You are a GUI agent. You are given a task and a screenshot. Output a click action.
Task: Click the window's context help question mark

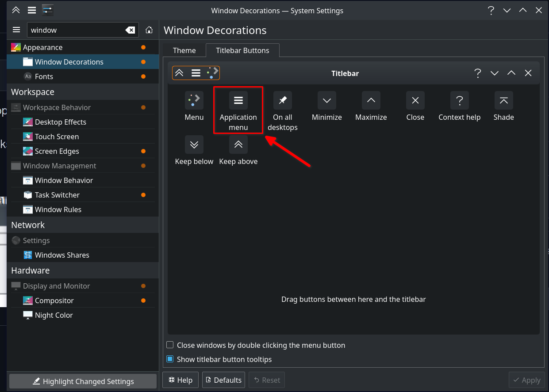pyautogui.click(x=491, y=10)
